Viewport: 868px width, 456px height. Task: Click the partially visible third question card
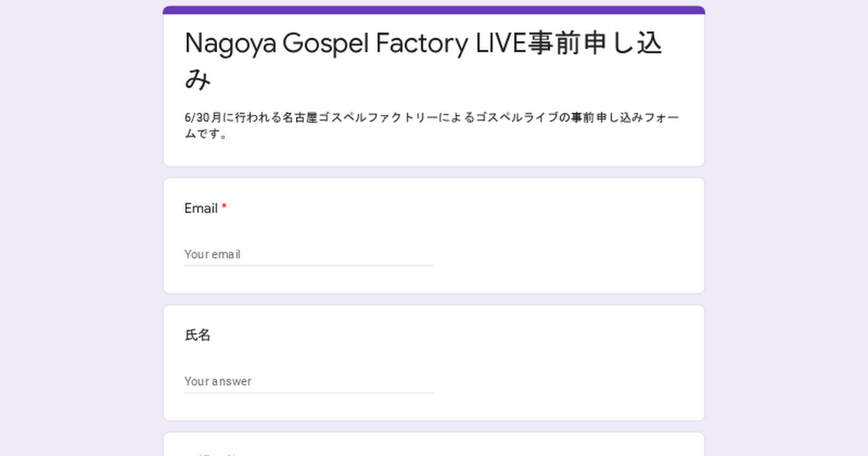[434, 444]
